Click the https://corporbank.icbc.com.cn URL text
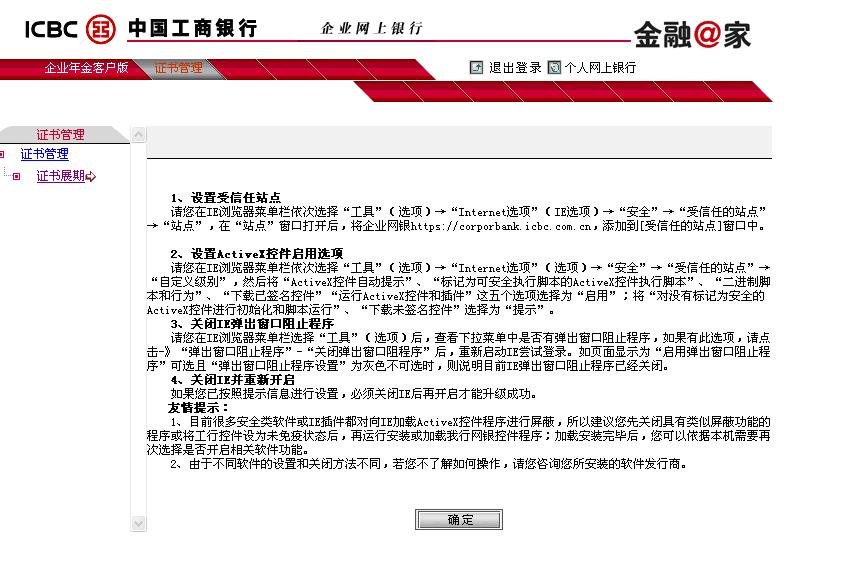 502,226
